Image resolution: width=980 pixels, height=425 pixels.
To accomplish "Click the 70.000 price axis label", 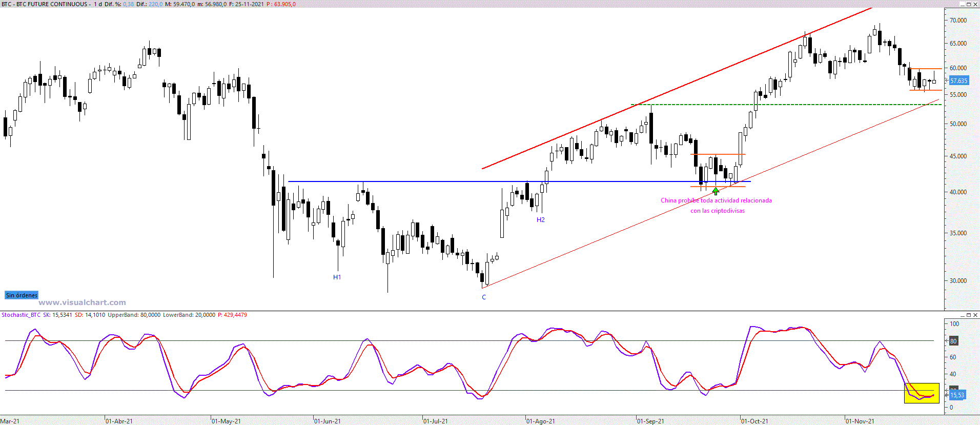I will point(958,21).
